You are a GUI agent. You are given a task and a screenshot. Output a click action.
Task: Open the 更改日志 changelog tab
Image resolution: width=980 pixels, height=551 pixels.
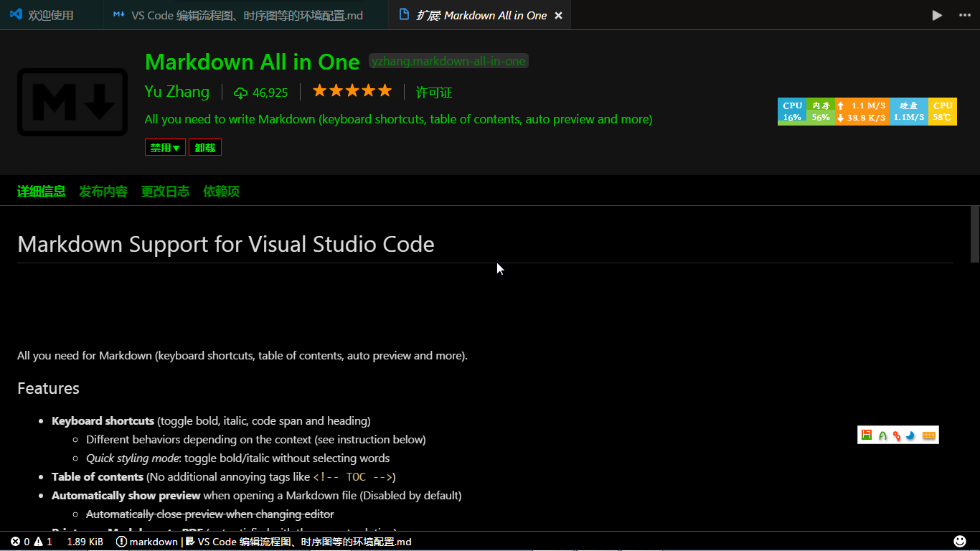pyautogui.click(x=166, y=191)
